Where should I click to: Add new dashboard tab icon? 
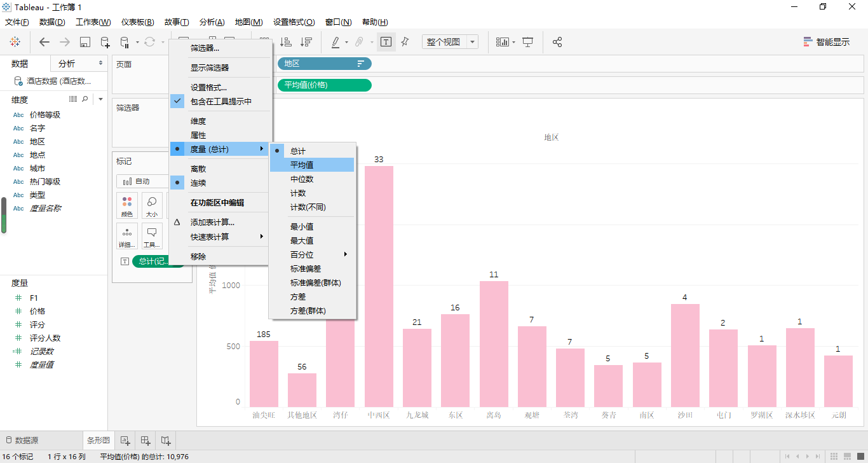coord(146,440)
